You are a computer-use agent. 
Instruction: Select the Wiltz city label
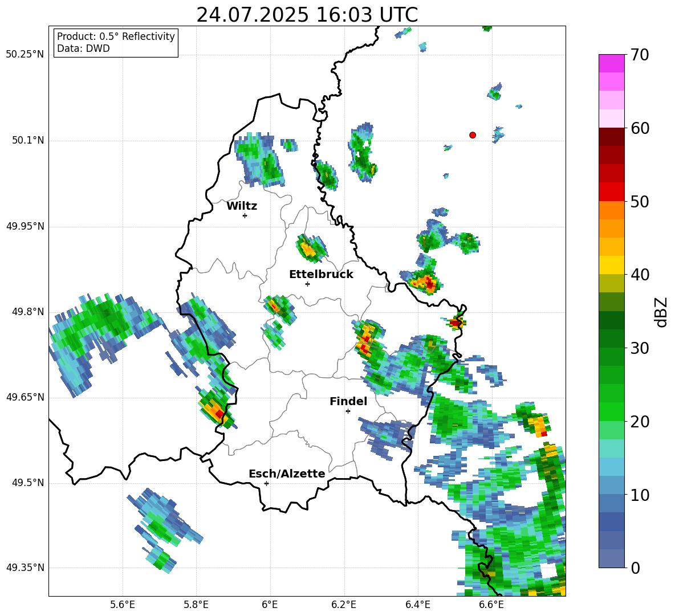[x=242, y=206]
